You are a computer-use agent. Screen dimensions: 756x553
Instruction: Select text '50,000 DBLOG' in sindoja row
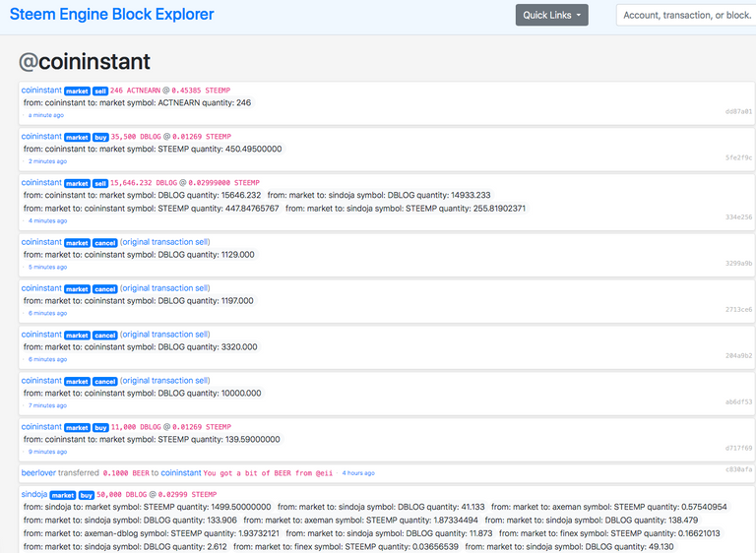click(x=121, y=495)
